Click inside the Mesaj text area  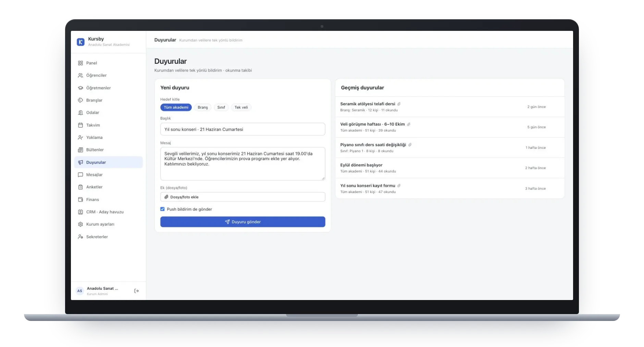pyautogui.click(x=243, y=164)
